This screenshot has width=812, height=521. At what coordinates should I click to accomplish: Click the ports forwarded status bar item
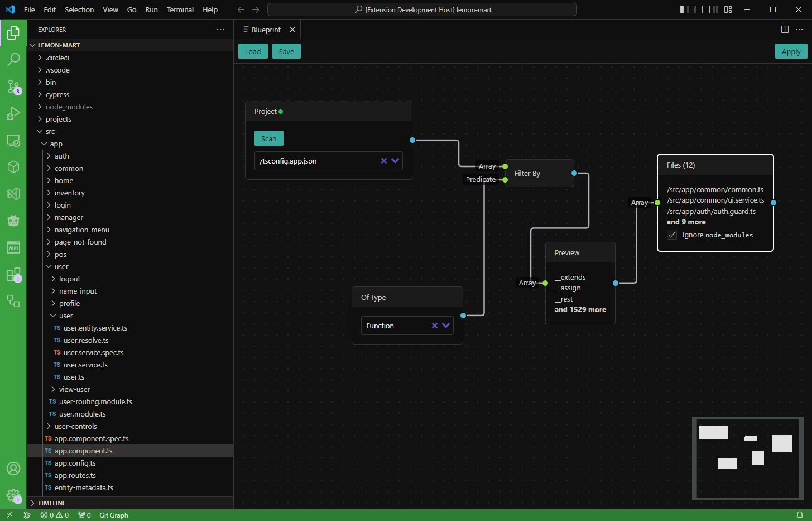tap(84, 515)
